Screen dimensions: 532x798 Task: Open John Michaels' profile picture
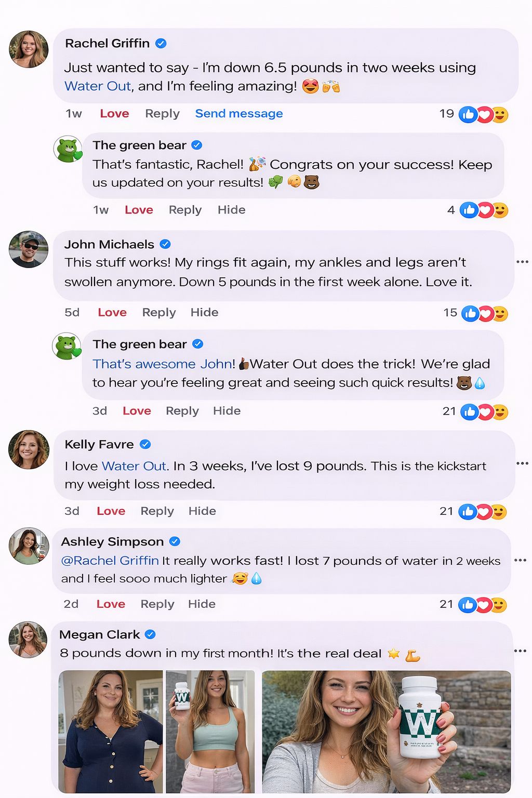pos(29,249)
